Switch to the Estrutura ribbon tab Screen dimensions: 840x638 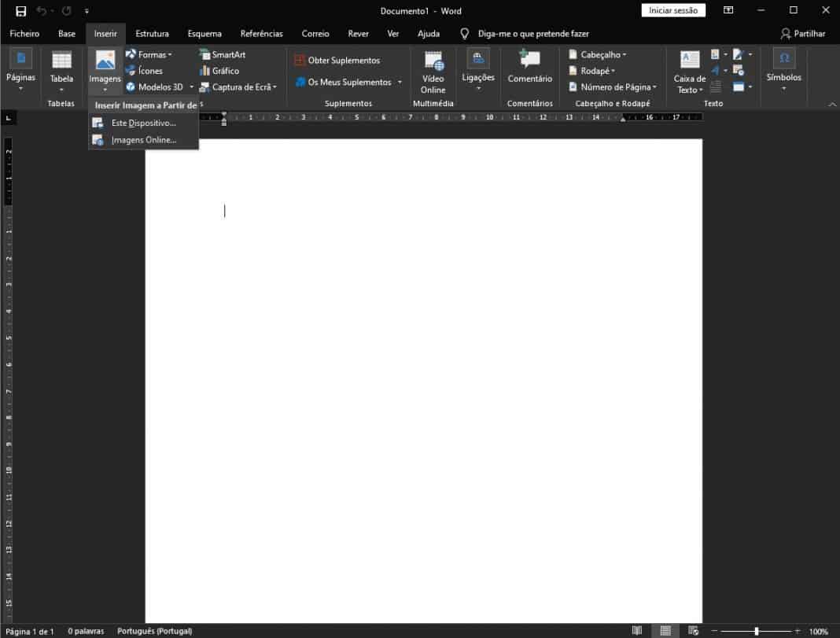(x=152, y=33)
